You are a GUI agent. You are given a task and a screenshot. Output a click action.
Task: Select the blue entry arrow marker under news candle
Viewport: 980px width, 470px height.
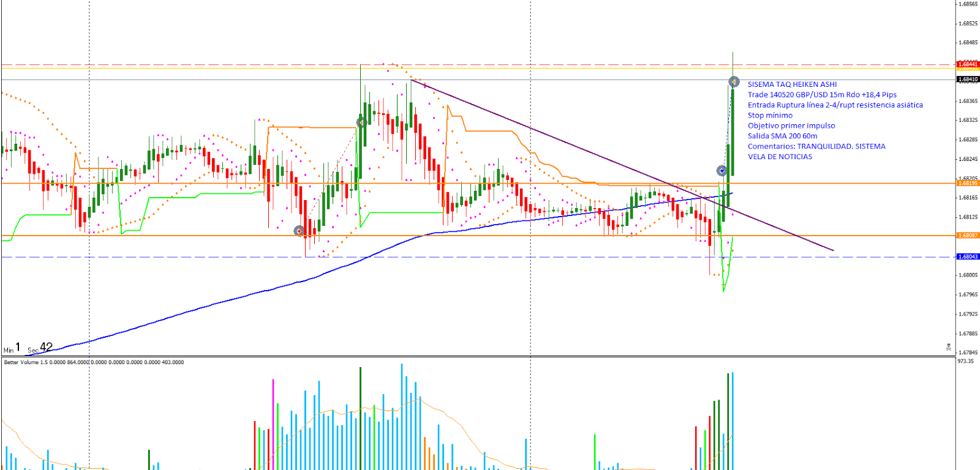pyautogui.click(x=722, y=171)
